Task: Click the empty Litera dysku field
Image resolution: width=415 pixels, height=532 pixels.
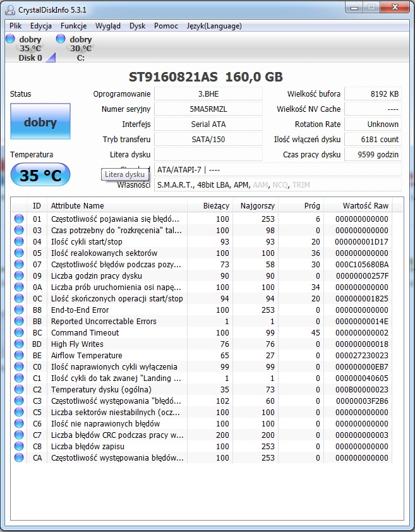Action: coord(208,154)
